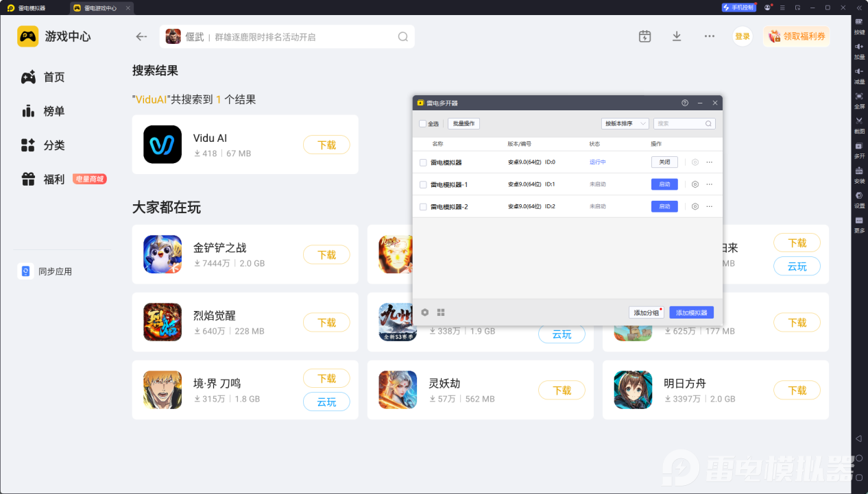Tick the checkbox for 雷电模拟器-1
868x494 pixels.
coord(423,184)
